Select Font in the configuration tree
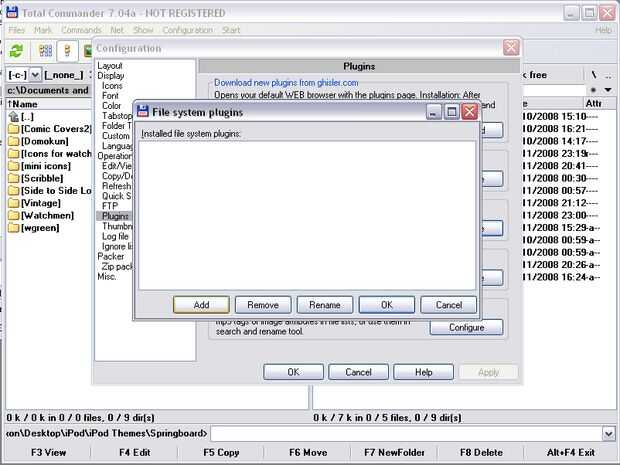The width and height of the screenshot is (620, 465). 110,96
